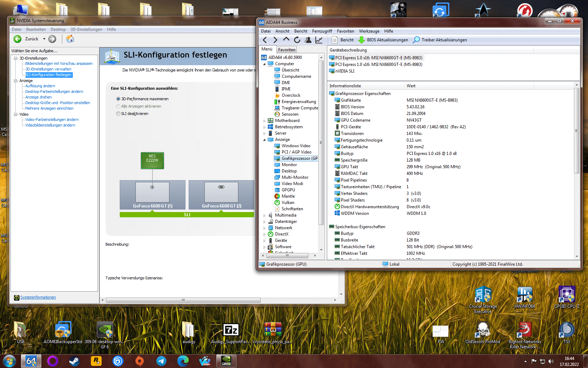This screenshot has width=588, height=368.
Task: Open the NVIDIA Desktop menu
Action: point(58,29)
